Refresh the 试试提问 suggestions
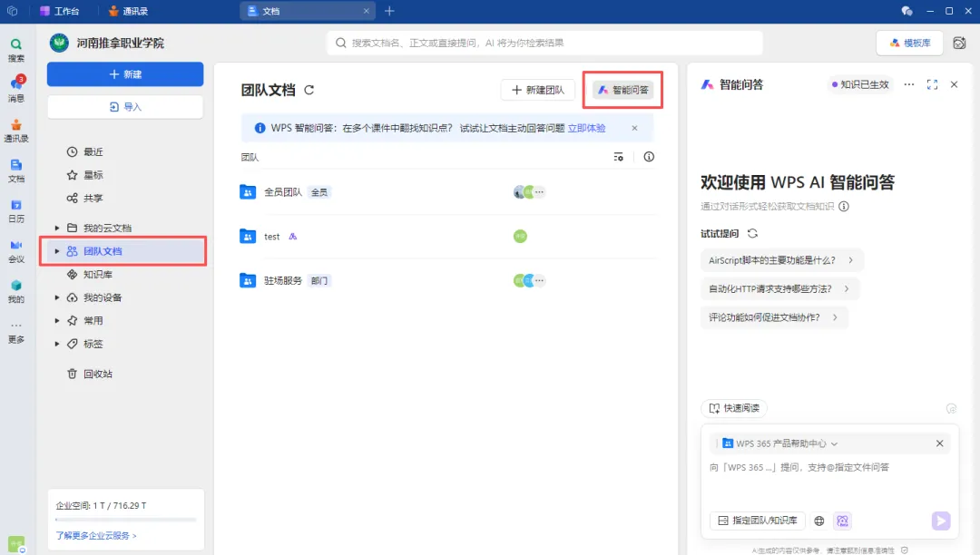 pos(752,233)
